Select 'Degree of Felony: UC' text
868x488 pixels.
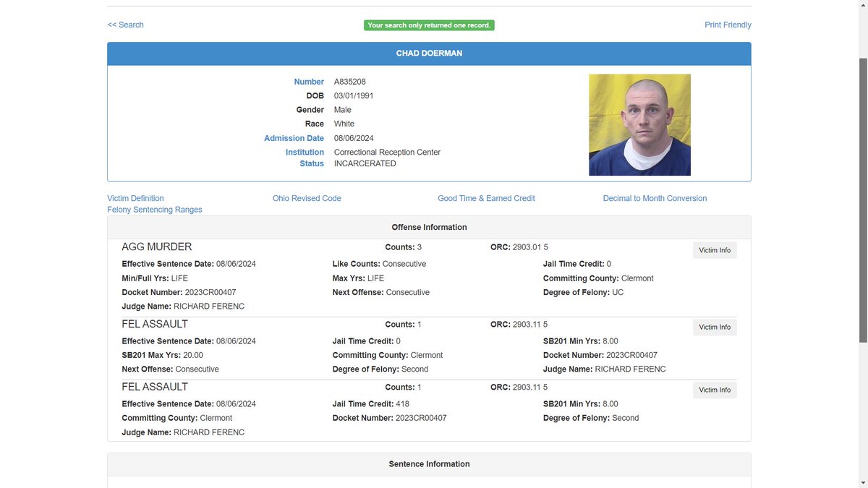pos(583,293)
